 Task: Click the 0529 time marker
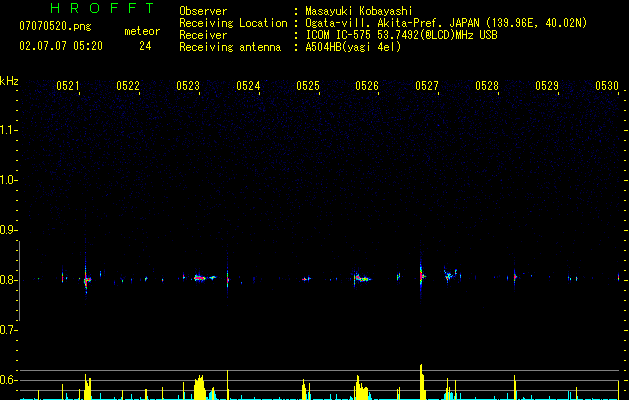(x=547, y=86)
